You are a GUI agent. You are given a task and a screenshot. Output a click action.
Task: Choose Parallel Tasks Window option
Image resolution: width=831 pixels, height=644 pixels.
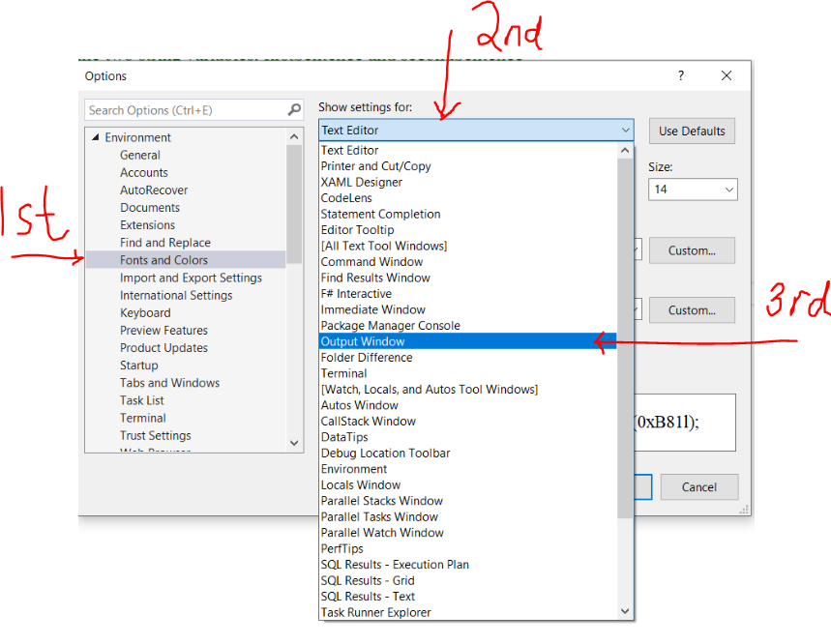[468, 516]
